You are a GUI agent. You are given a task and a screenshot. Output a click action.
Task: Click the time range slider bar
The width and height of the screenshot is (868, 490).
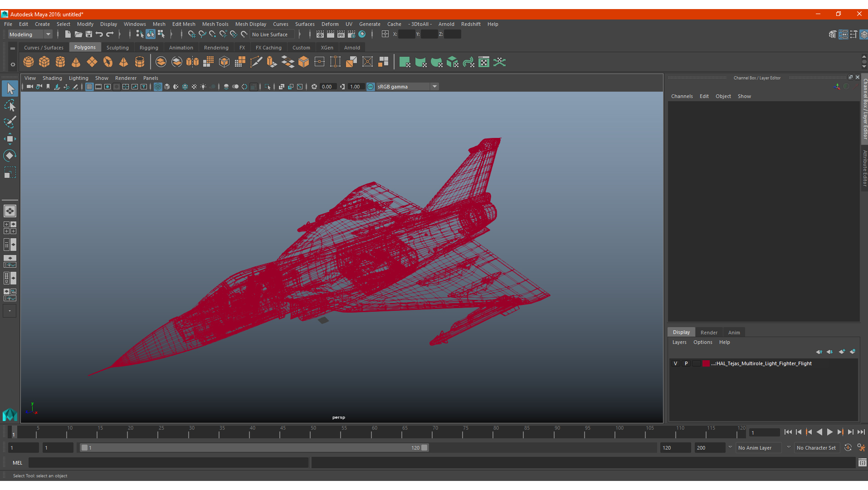(254, 448)
